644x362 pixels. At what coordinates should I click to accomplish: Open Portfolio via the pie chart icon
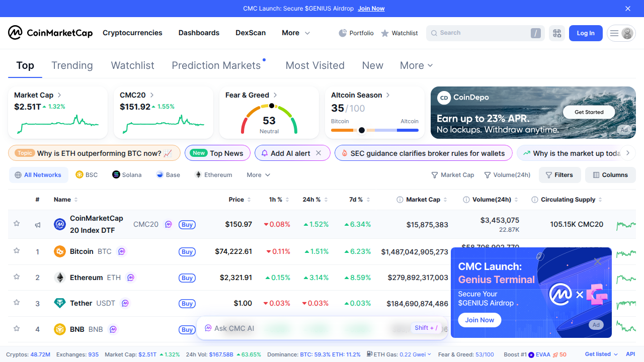[x=343, y=33]
